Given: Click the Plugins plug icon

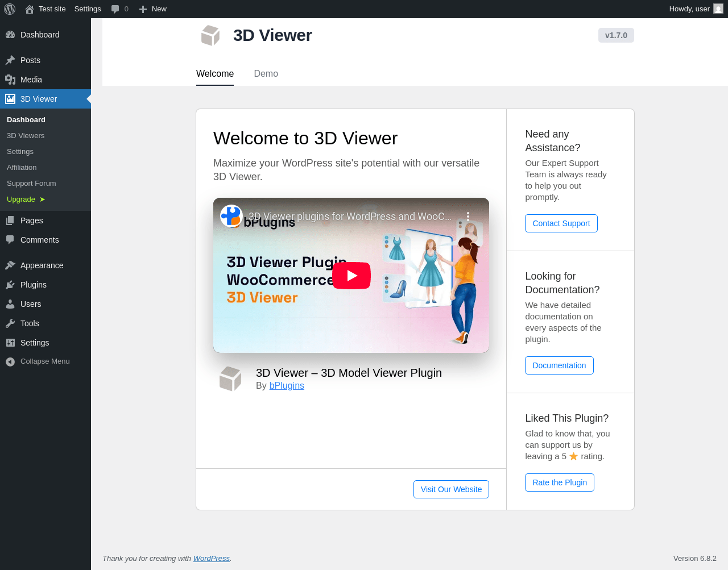Looking at the screenshot, I should (10, 285).
